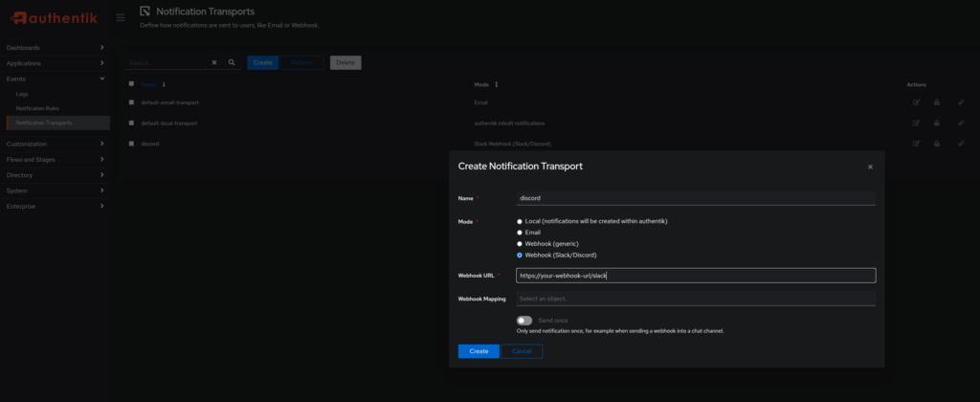Sort by the Name column arrow
980x402 pixels.
point(164,84)
